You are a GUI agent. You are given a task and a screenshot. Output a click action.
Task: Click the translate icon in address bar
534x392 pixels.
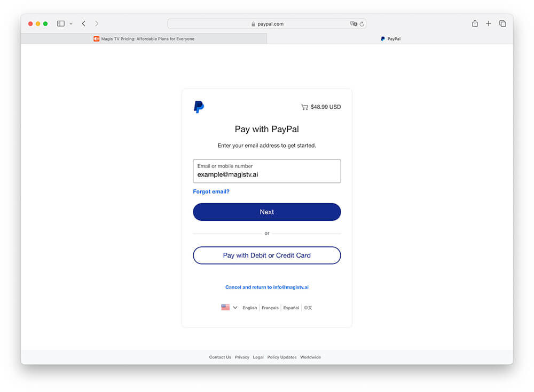pyautogui.click(x=354, y=24)
